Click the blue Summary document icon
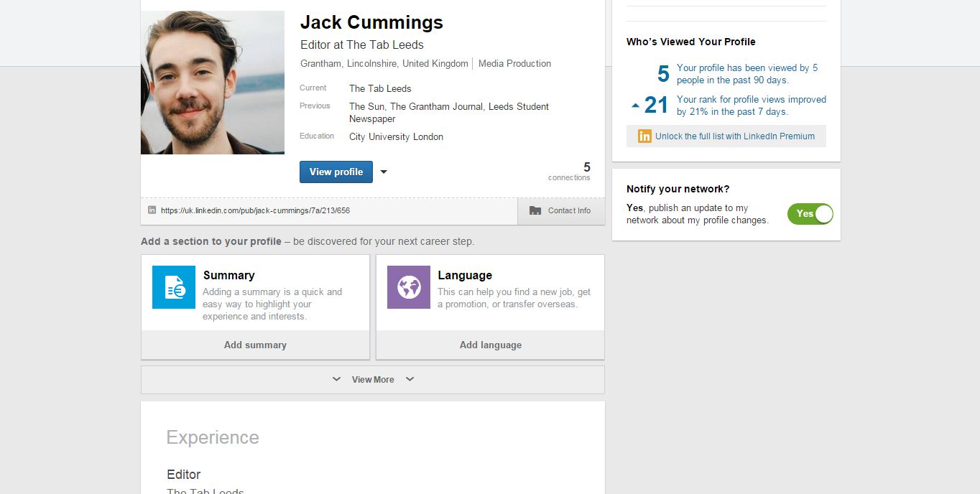The width and height of the screenshot is (980, 494). point(174,287)
